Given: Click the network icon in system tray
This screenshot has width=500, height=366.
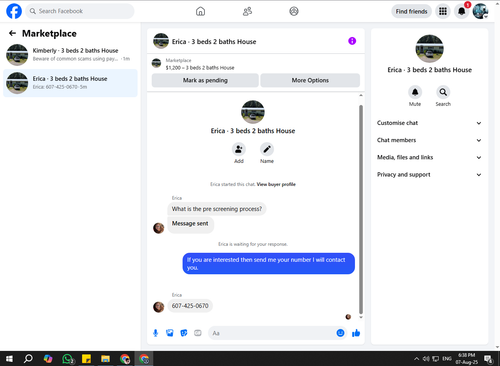Looking at the screenshot, I should (436, 359).
